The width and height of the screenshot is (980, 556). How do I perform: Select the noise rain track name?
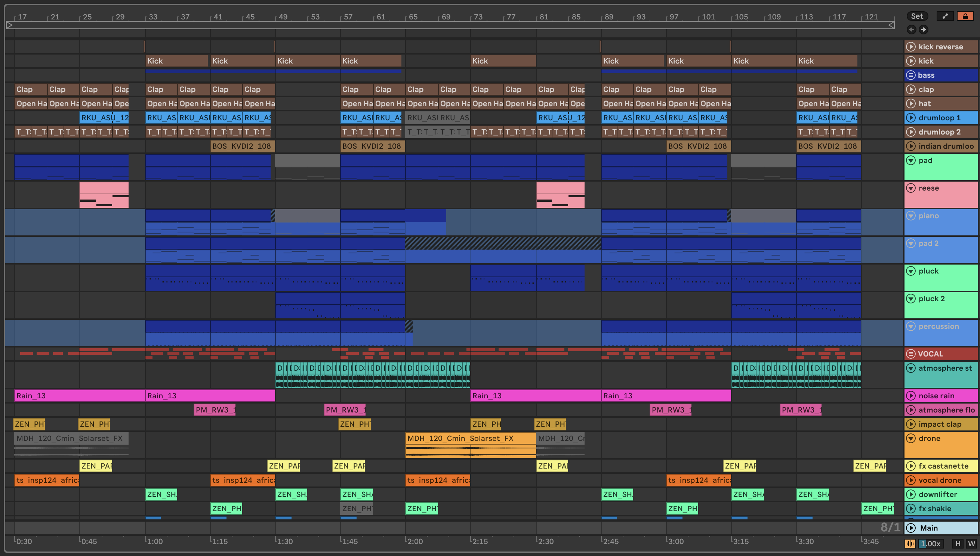(x=936, y=396)
